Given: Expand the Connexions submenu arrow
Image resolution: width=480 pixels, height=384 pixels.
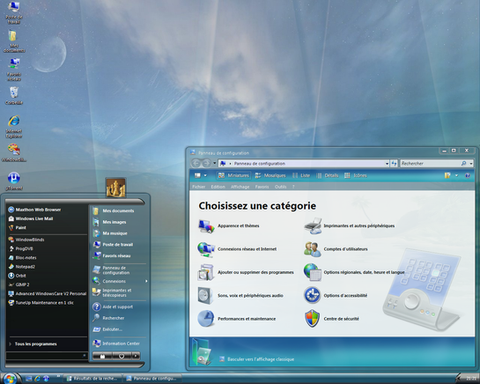Looking at the screenshot, I should click(146, 281).
